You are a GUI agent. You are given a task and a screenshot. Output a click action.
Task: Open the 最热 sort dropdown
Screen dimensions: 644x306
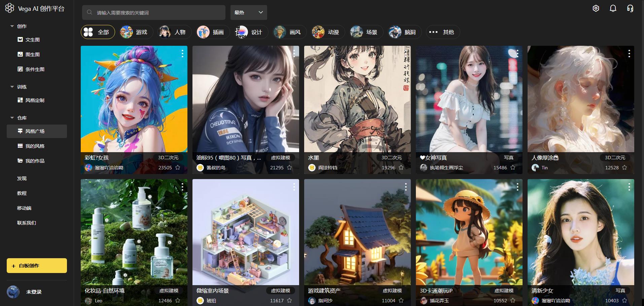pos(249,12)
